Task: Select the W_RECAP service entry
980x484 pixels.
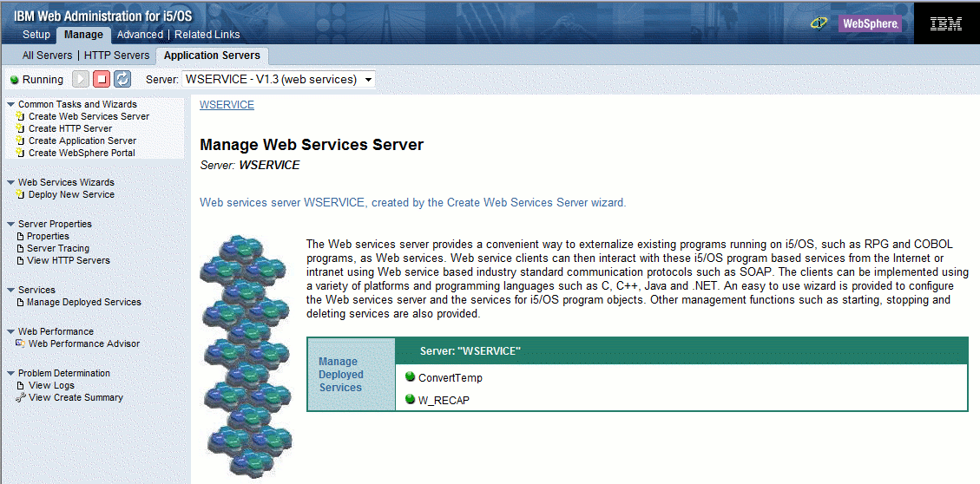Action: tap(444, 401)
